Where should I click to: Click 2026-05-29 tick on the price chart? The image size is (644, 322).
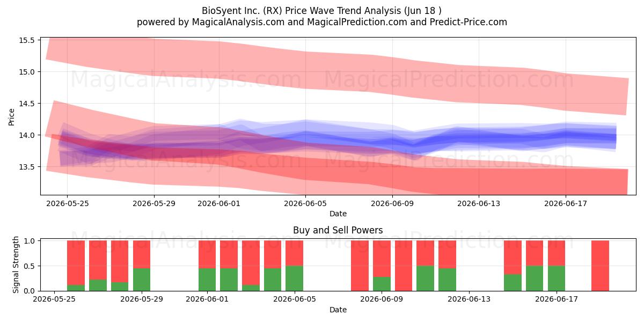click(x=154, y=203)
